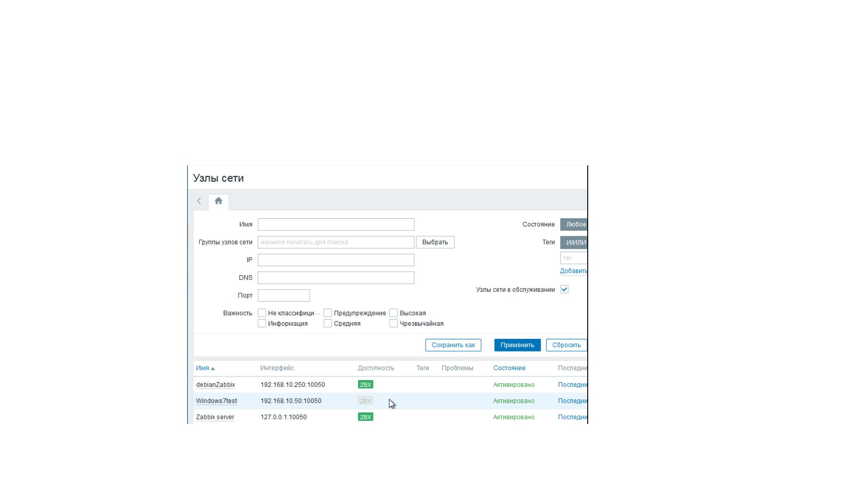Viewport: 868px width, 488px height.
Task: Toggle the Не классифицировано severity checkbox
Action: pos(262,313)
